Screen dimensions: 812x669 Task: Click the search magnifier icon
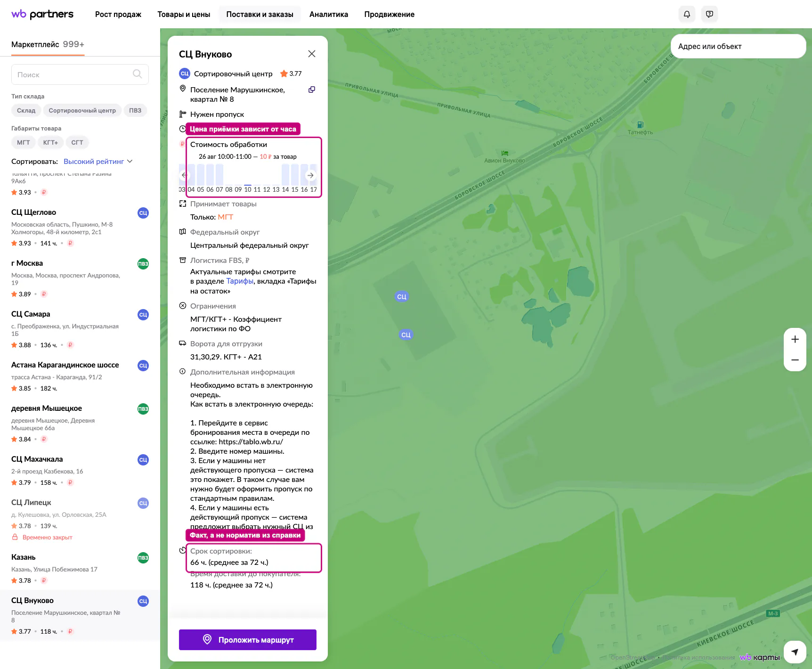137,74
